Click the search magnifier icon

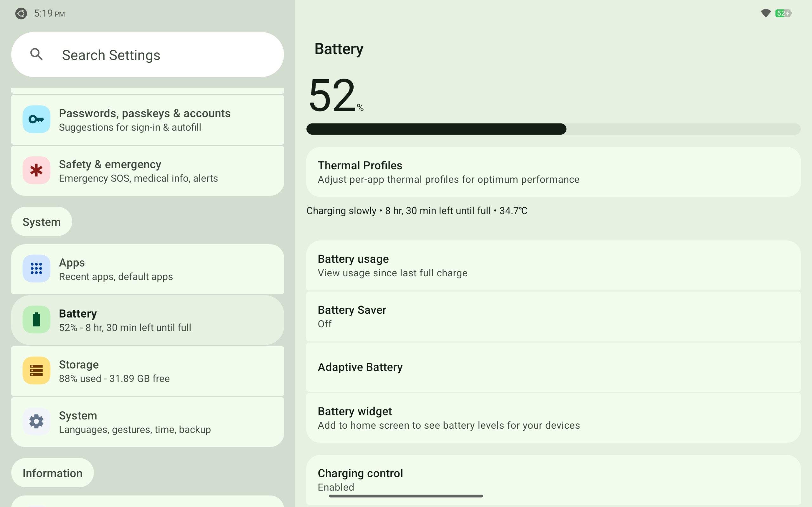point(36,54)
